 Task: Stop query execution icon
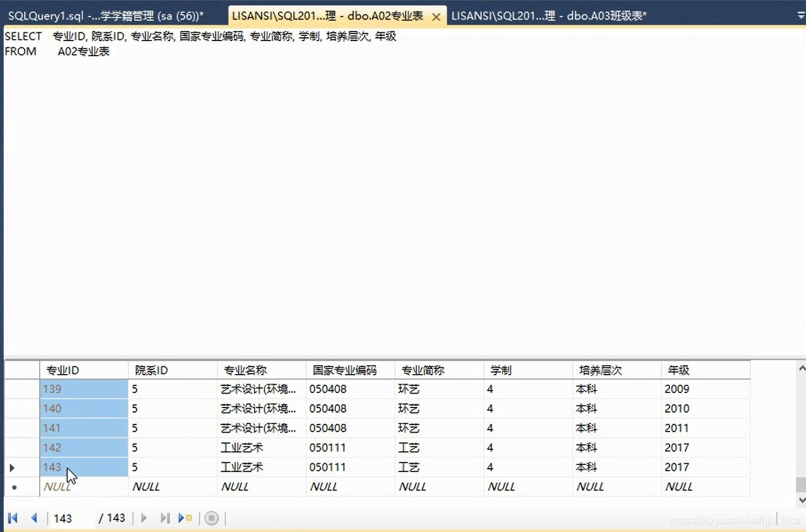[x=212, y=518]
